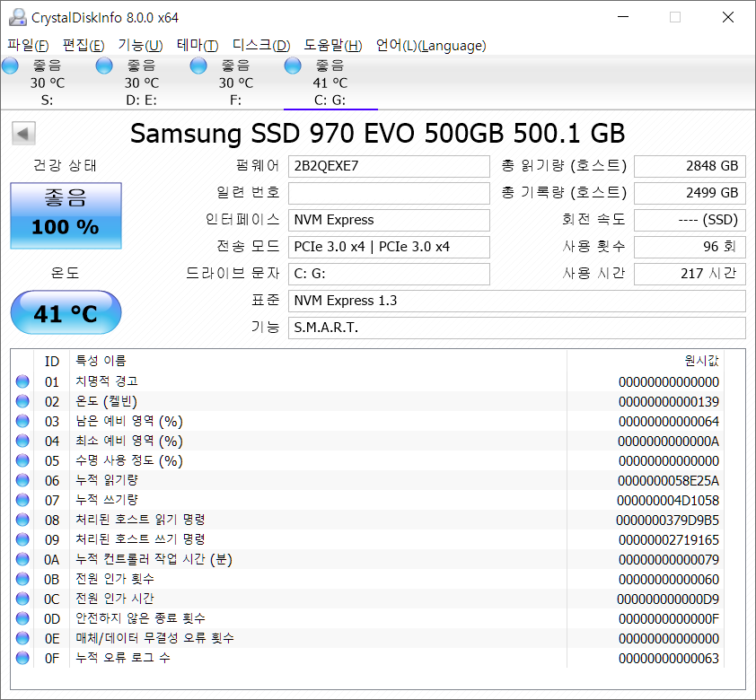Select the C: G: drive status orb

pos(293,66)
